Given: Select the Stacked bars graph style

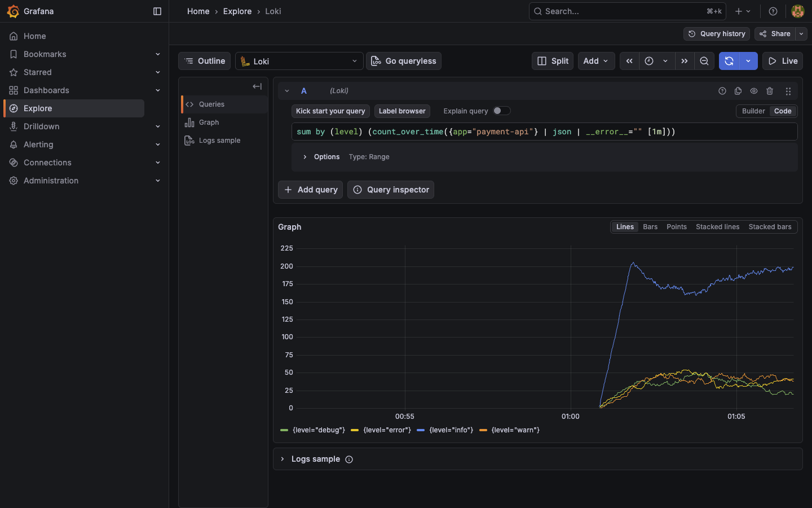Looking at the screenshot, I should point(770,227).
